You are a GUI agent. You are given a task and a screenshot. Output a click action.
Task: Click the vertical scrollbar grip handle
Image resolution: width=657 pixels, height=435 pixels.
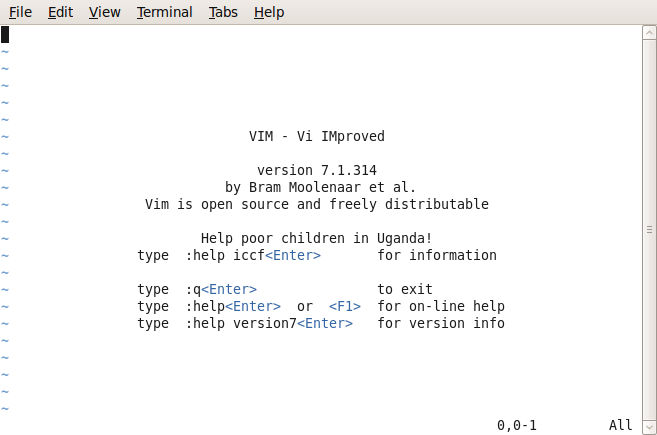pos(649,230)
